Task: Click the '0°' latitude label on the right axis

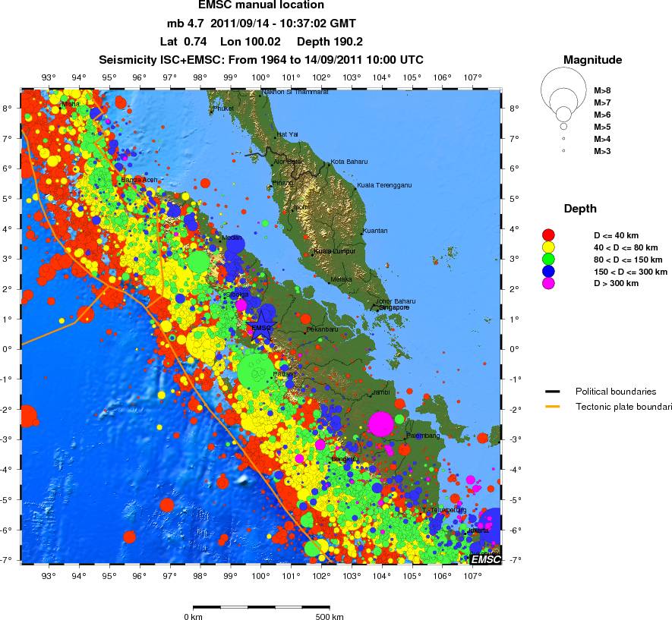Action: 514,349
